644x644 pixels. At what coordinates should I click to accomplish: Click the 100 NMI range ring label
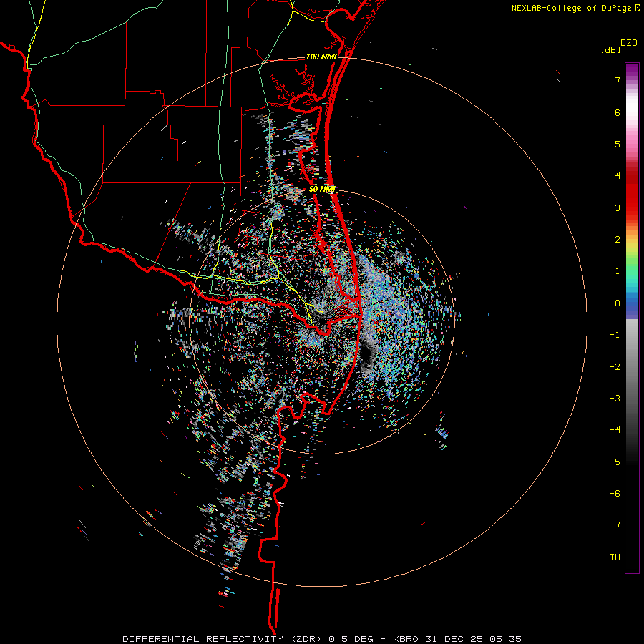(321, 57)
